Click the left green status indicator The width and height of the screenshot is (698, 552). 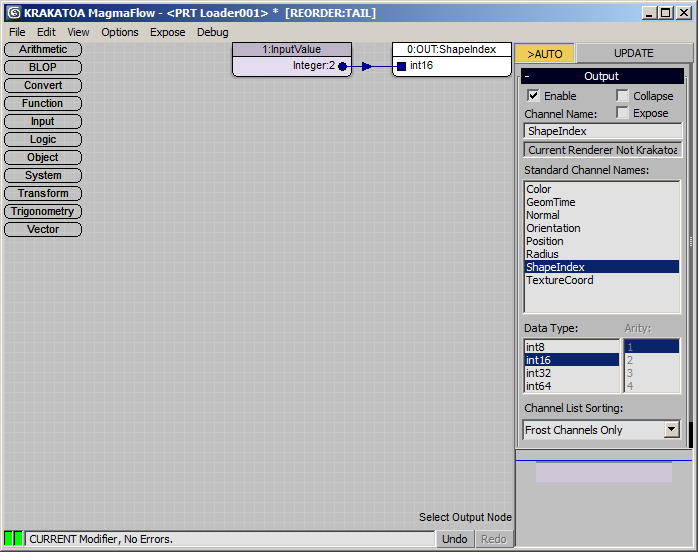pyautogui.click(x=8, y=539)
